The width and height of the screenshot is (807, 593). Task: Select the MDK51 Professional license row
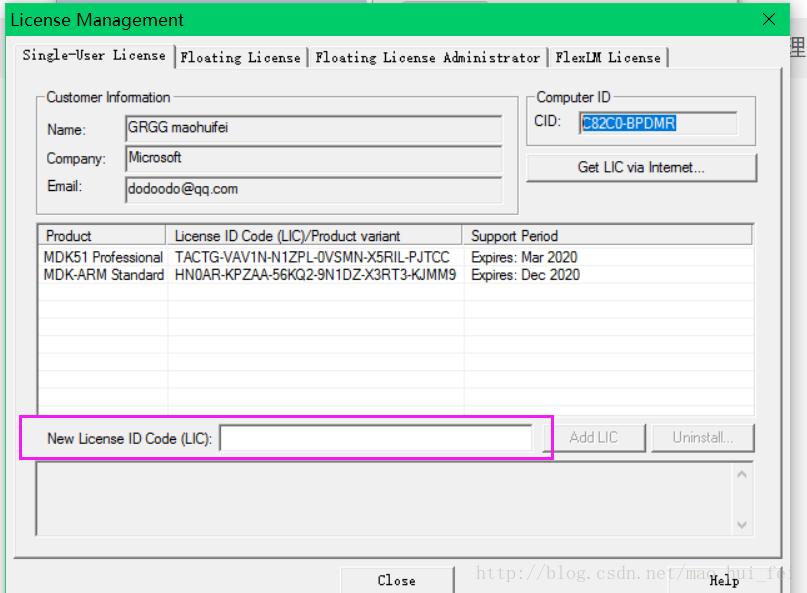(x=396, y=257)
